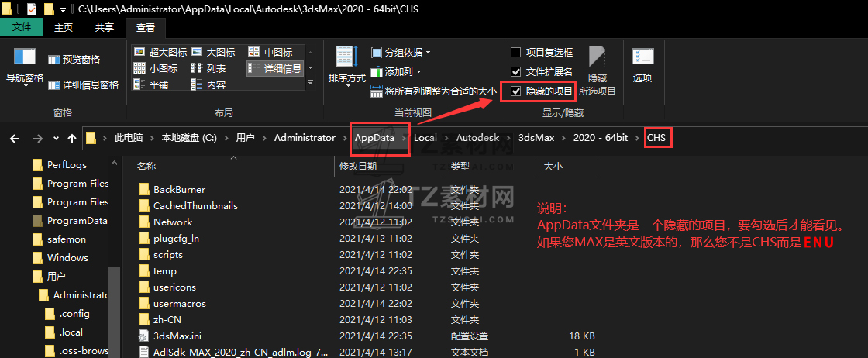Switch to Share (共享) ribbon tab

click(104, 27)
